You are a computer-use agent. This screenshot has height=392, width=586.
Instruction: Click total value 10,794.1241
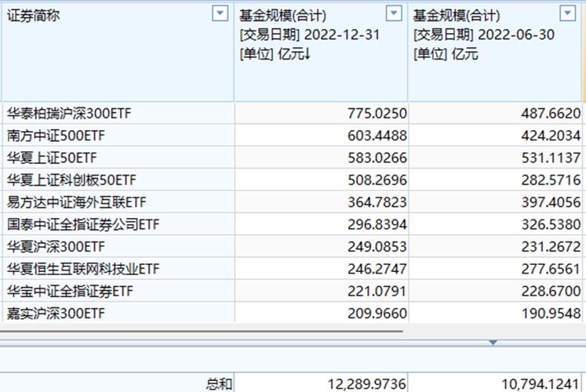[x=540, y=384]
